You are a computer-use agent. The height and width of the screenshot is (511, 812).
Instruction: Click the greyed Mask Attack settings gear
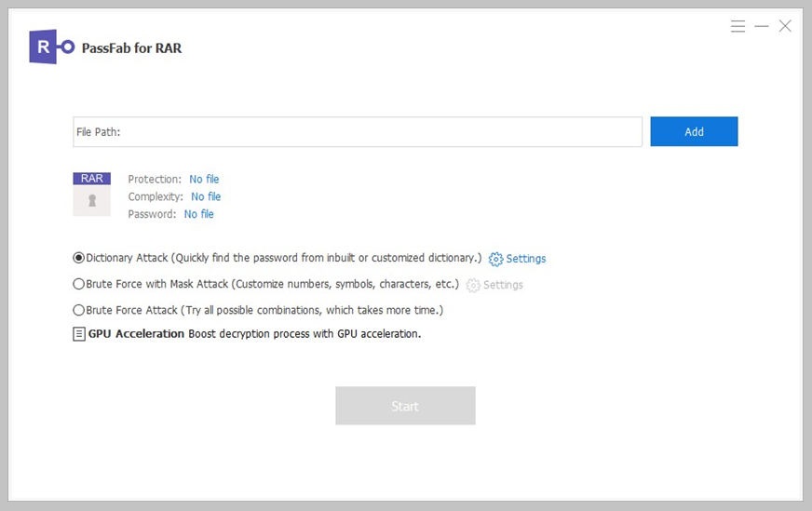473,285
